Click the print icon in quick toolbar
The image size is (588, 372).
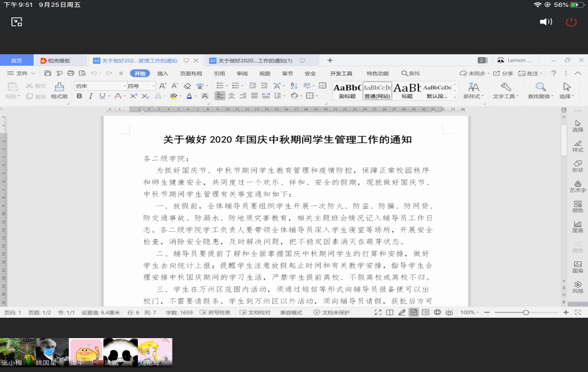[x=71, y=73]
